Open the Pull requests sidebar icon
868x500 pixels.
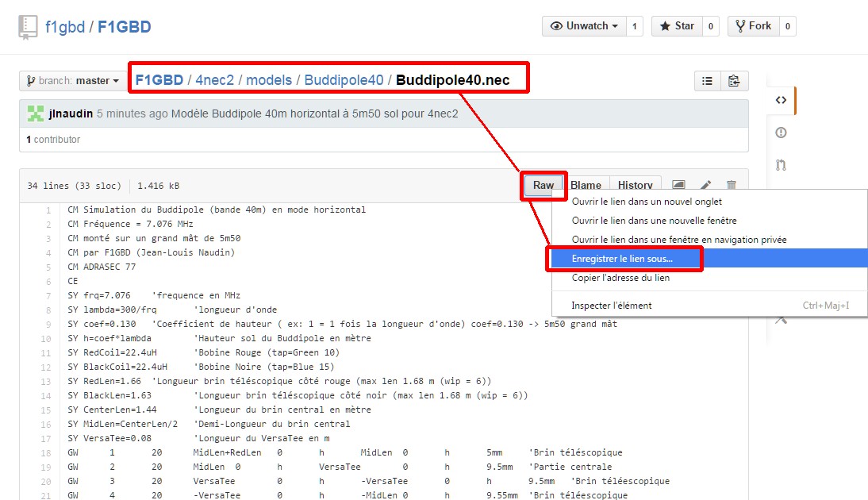coord(781,164)
